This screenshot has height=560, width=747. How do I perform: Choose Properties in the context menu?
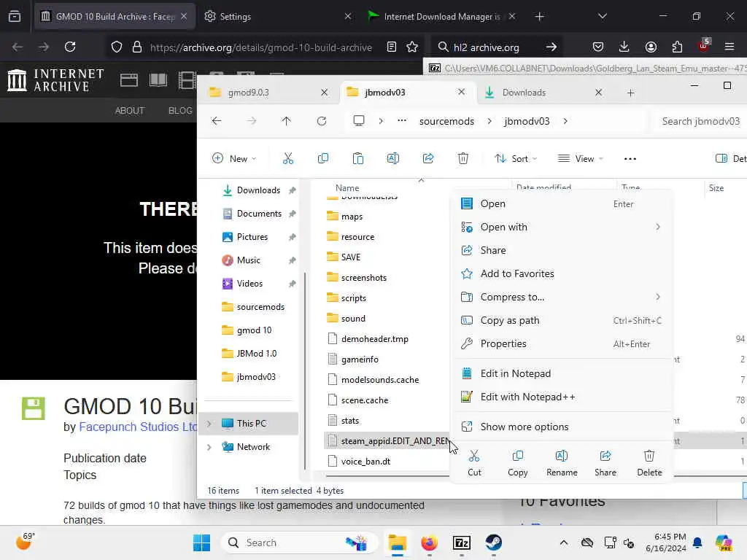[562, 344]
